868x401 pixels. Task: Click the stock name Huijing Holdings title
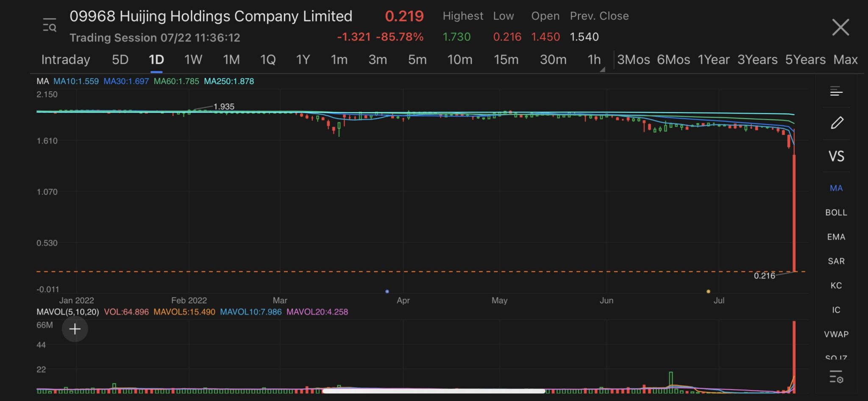211,16
